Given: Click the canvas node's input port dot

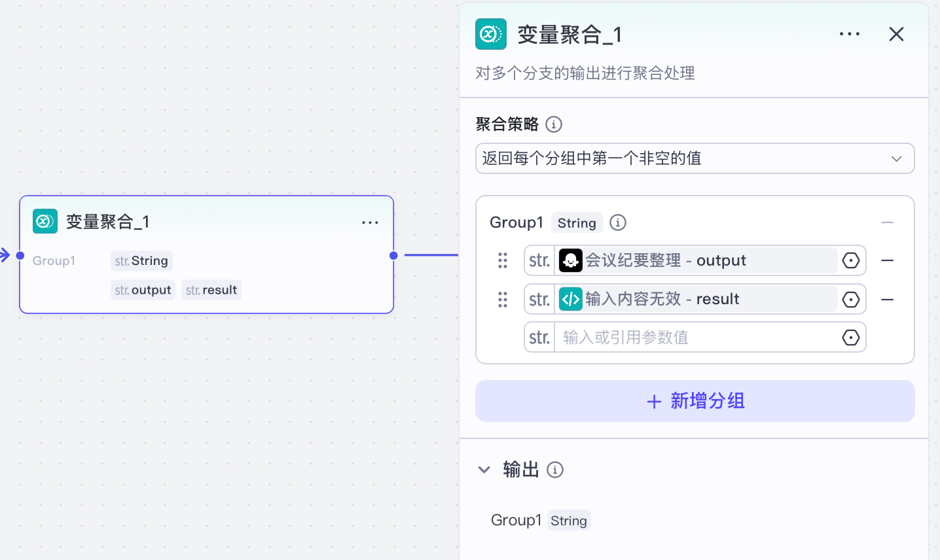Looking at the screenshot, I should [x=20, y=255].
